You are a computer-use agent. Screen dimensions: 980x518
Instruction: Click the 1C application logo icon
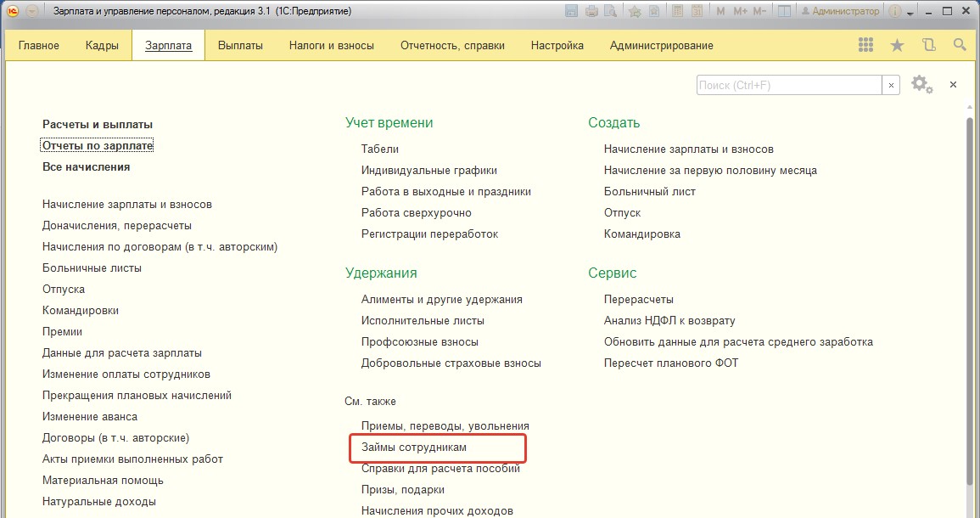13,11
